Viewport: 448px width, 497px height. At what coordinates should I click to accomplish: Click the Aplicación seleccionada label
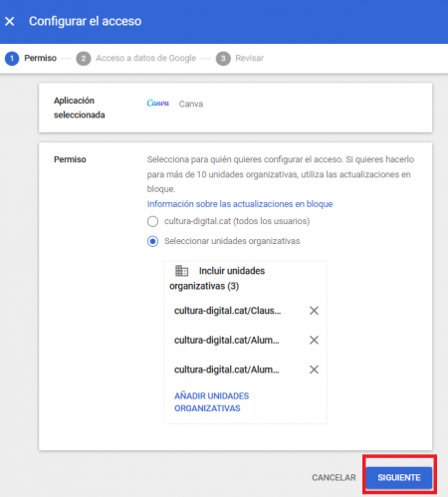(x=80, y=108)
